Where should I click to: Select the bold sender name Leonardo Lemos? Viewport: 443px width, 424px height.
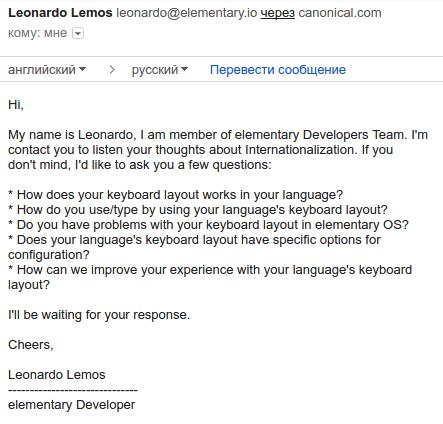[x=60, y=13]
